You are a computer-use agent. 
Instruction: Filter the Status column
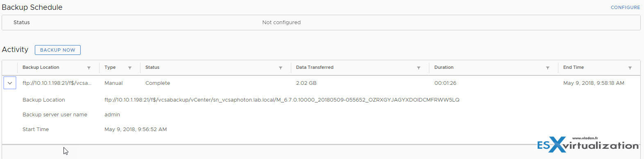pos(281,68)
